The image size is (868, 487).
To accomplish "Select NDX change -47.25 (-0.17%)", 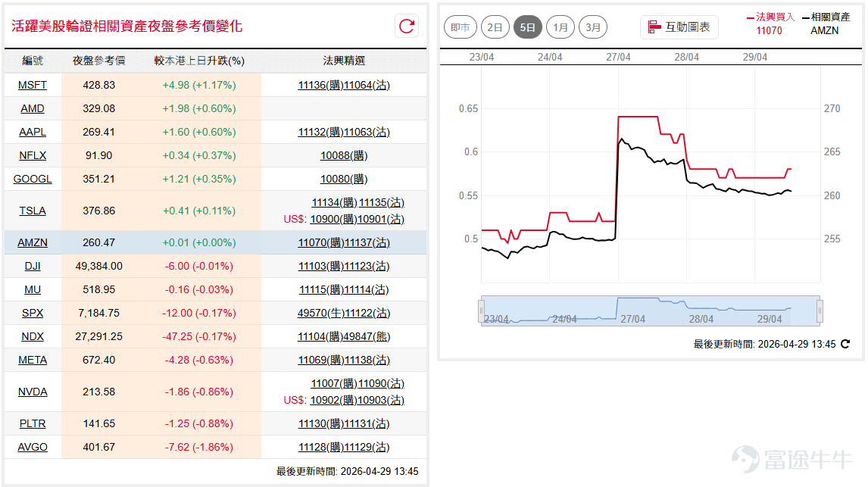I will pyautogui.click(x=199, y=336).
